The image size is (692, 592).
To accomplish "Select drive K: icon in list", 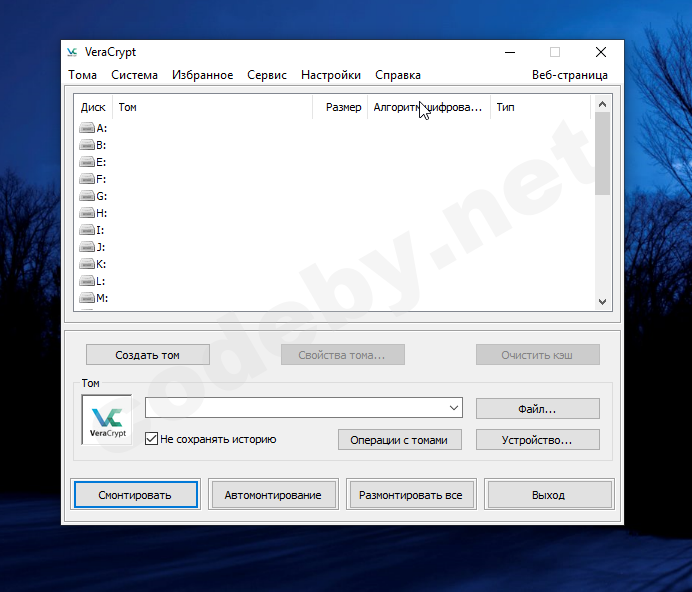I will (x=87, y=264).
